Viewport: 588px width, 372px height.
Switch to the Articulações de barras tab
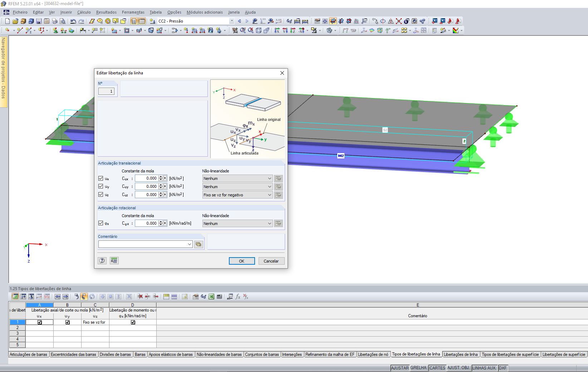pos(28,354)
